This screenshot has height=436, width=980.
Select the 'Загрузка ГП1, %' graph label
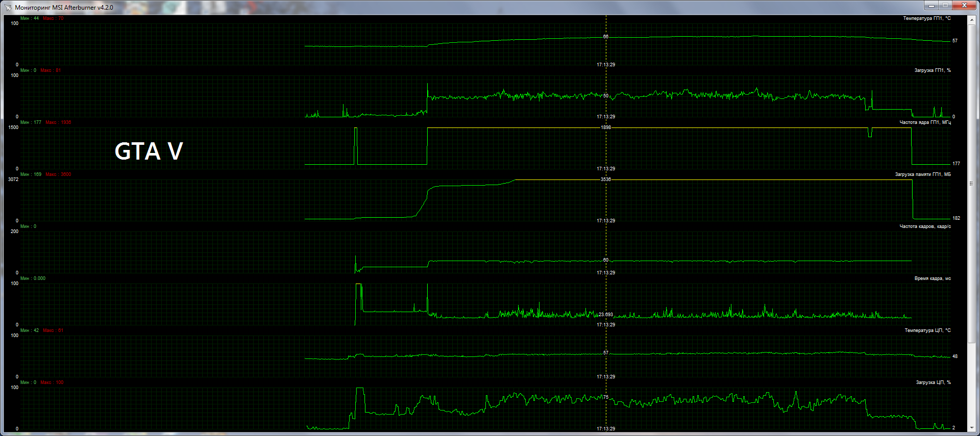point(933,70)
